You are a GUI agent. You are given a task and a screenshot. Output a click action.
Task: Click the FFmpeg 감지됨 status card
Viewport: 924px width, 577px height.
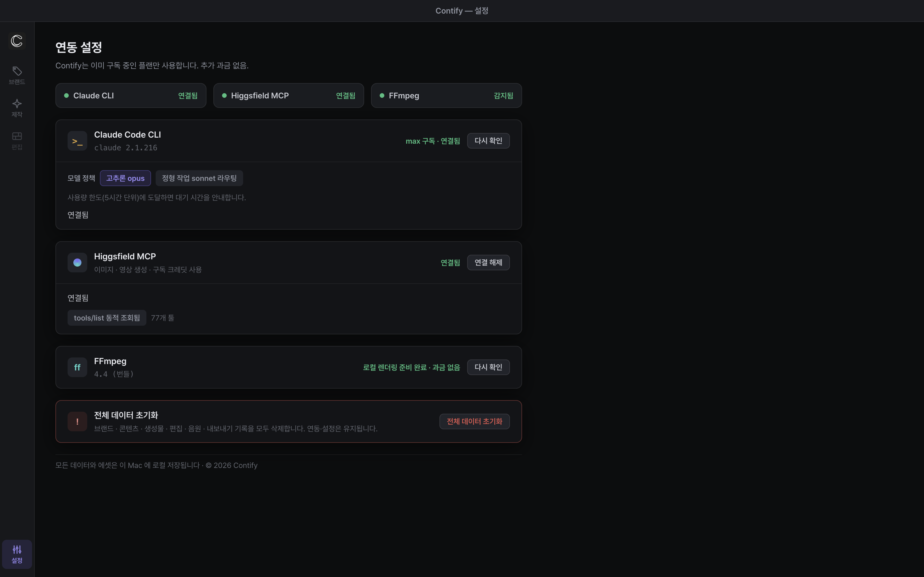click(x=446, y=95)
